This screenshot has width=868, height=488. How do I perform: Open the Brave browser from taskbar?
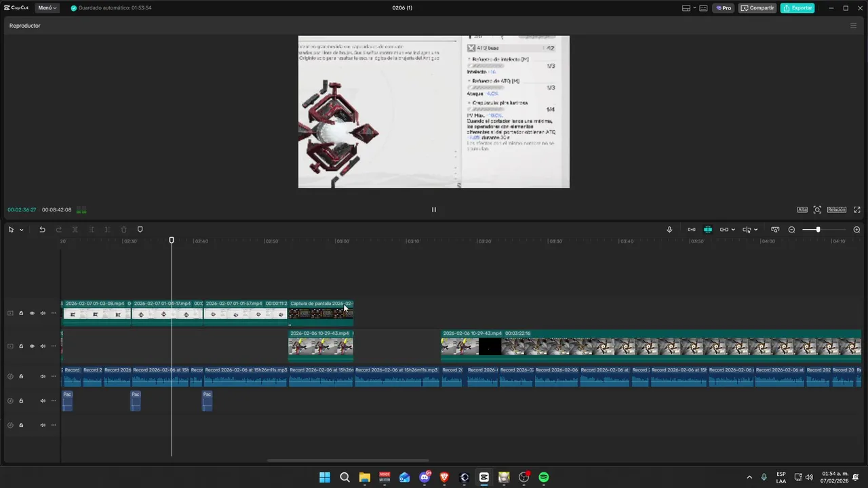pos(444,477)
